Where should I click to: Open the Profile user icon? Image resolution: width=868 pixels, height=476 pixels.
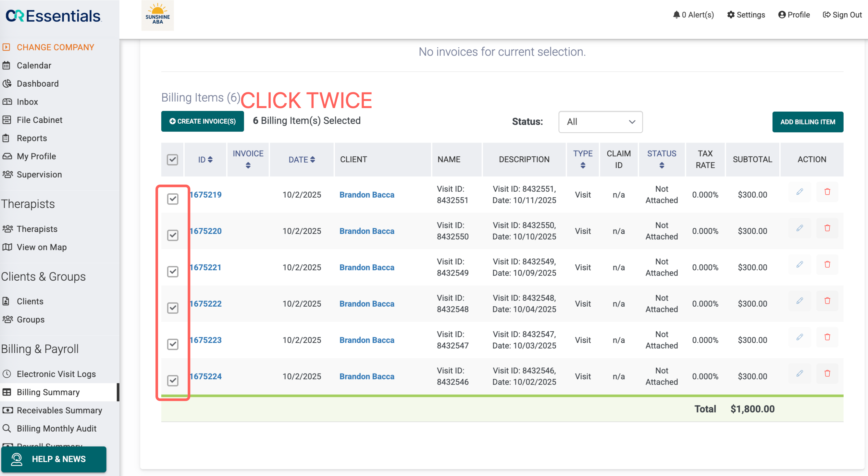coord(782,15)
